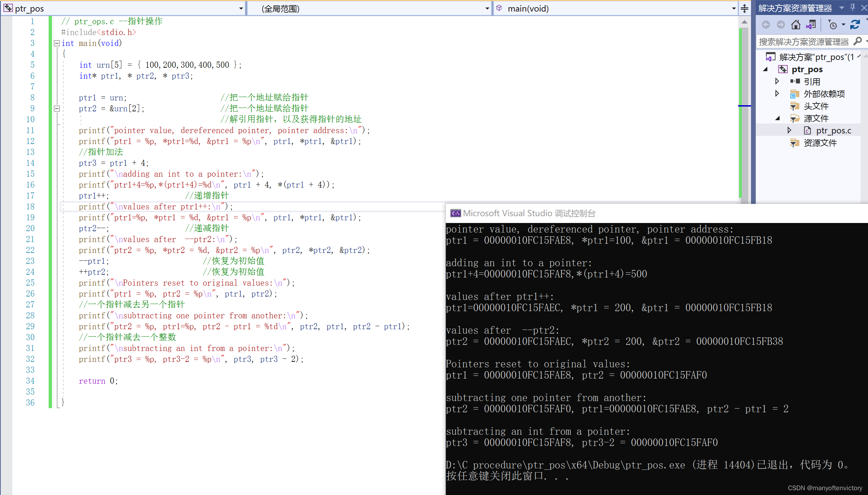The image size is (868, 495).
Task: Select the 引用 tree item
Action: 812,82
